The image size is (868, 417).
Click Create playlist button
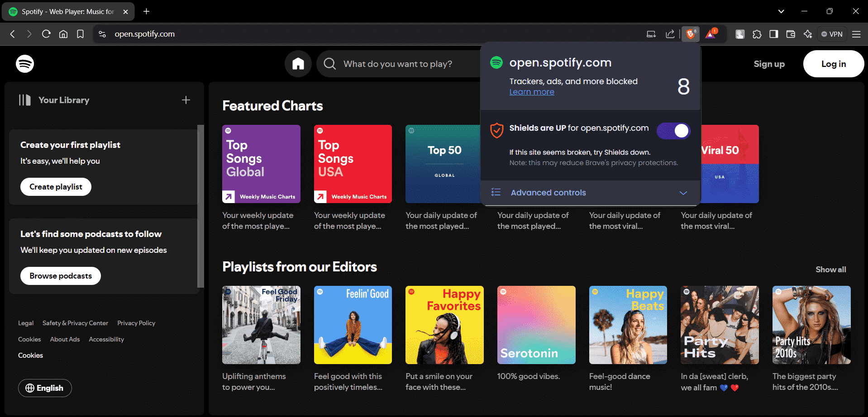56,187
